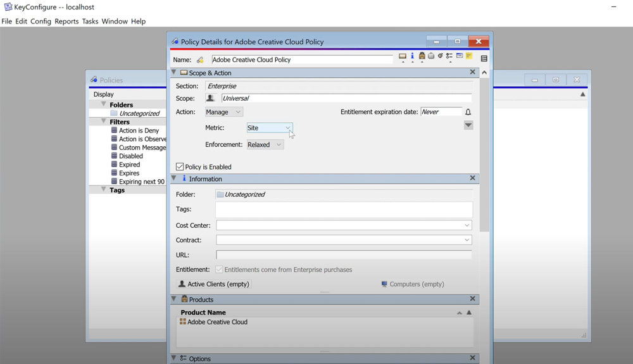
Task: Click the Expired filter icon
Action: [114, 164]
